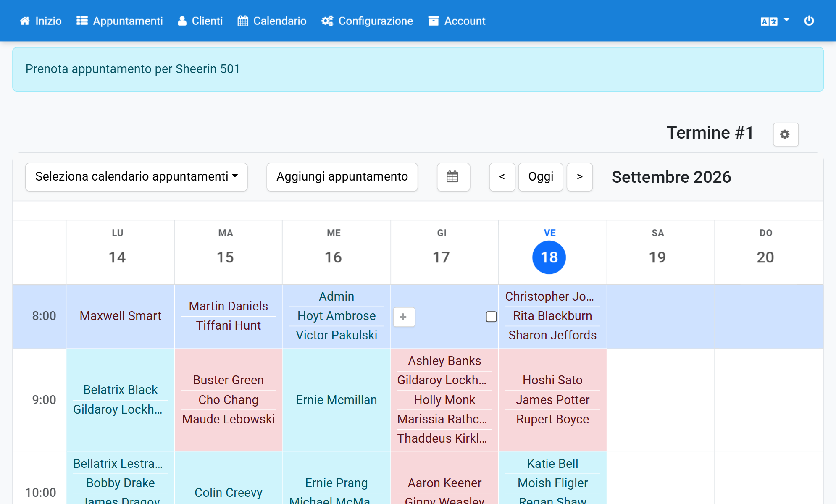Screen dimensions: 836x504
Task: Open Ernie Mcmillan appointment
Action: [x=337, y=400]
